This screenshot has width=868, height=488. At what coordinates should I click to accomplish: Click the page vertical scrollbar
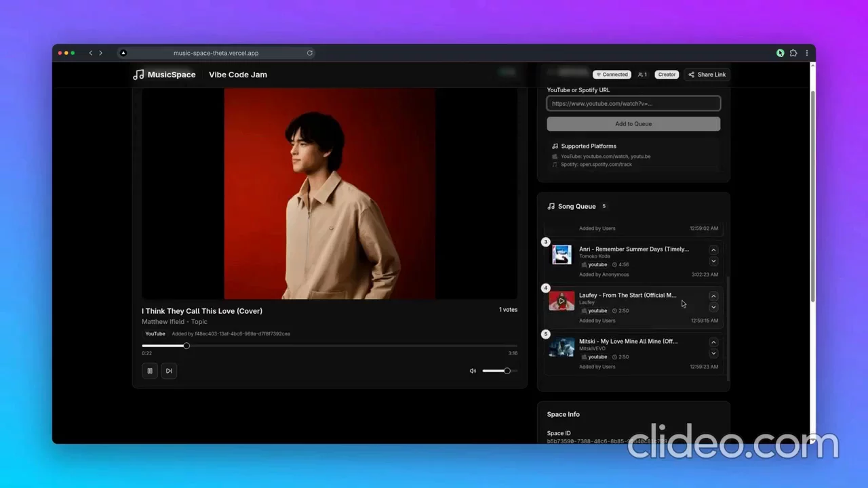[x=812, y=197]
